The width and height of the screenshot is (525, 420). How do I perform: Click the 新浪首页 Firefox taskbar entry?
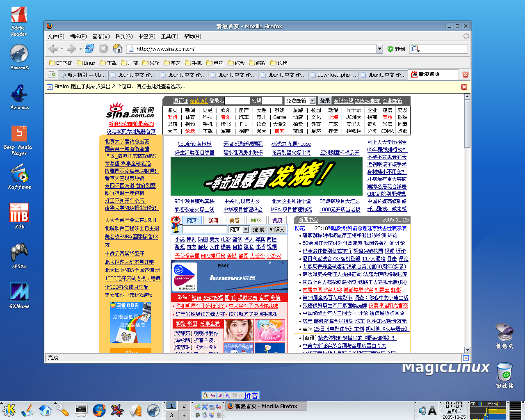pyautogui.click(x=266, y=406)
